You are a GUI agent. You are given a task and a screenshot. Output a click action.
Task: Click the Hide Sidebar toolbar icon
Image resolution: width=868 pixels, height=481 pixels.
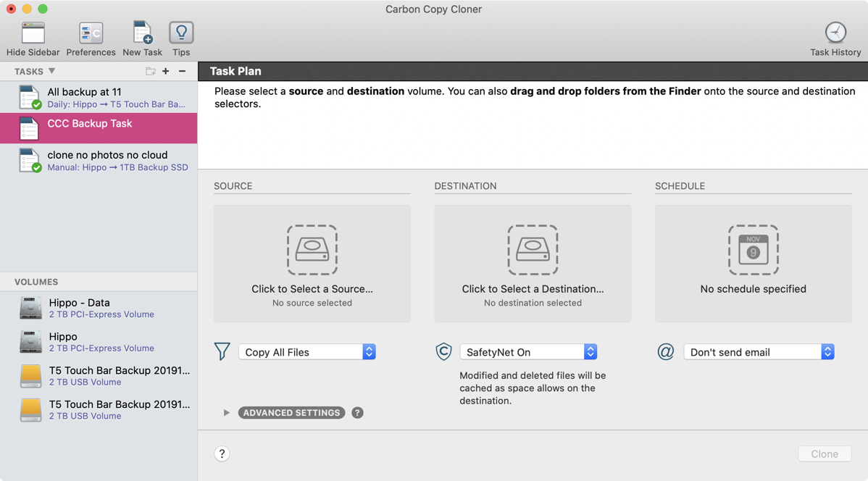pyautogui.click(x=33, y=34)
